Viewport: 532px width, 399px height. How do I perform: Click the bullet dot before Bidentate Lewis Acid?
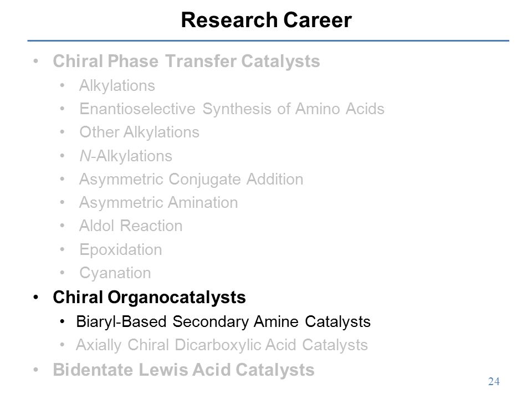tap(36, 370)
